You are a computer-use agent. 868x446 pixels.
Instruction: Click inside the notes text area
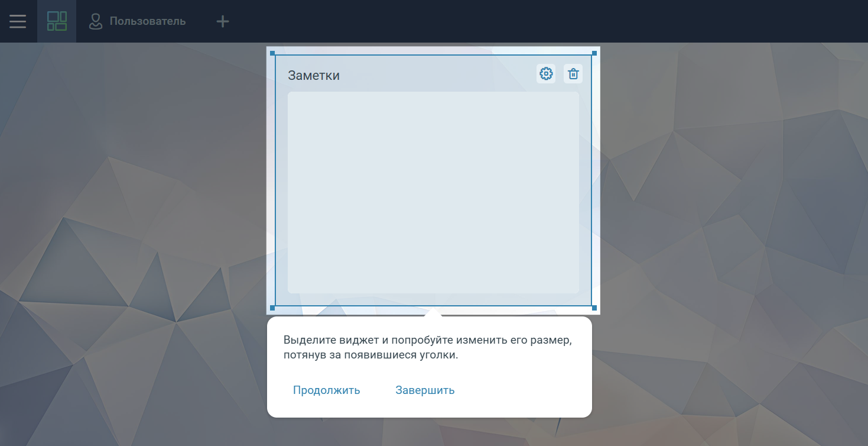(x=433, y=192)
